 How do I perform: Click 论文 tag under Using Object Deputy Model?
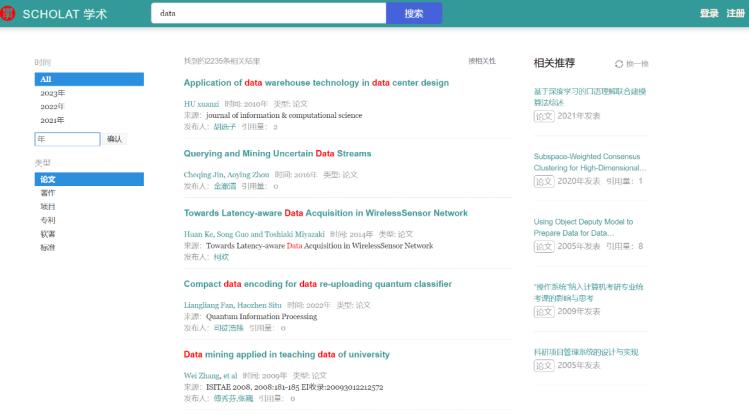[543, 246]
